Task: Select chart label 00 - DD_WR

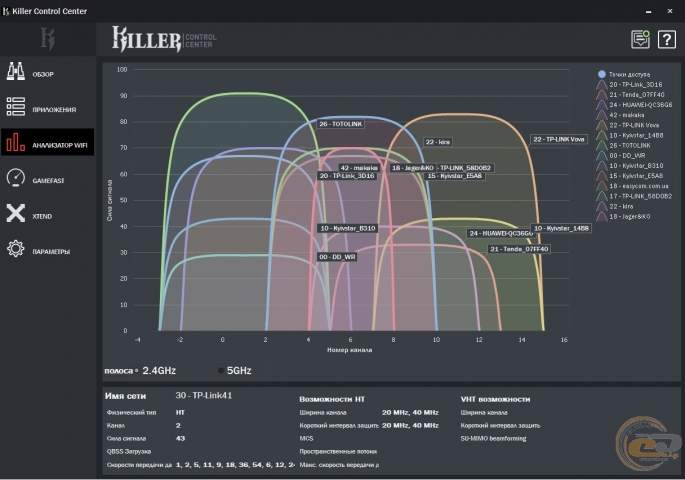Action: pyautogui.click(x=337, y=257)
